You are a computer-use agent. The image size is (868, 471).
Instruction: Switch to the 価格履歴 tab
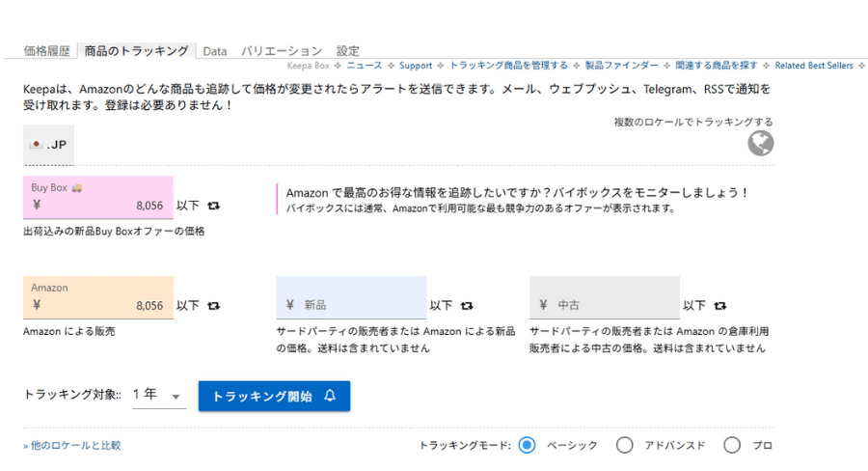pos(47,51)
